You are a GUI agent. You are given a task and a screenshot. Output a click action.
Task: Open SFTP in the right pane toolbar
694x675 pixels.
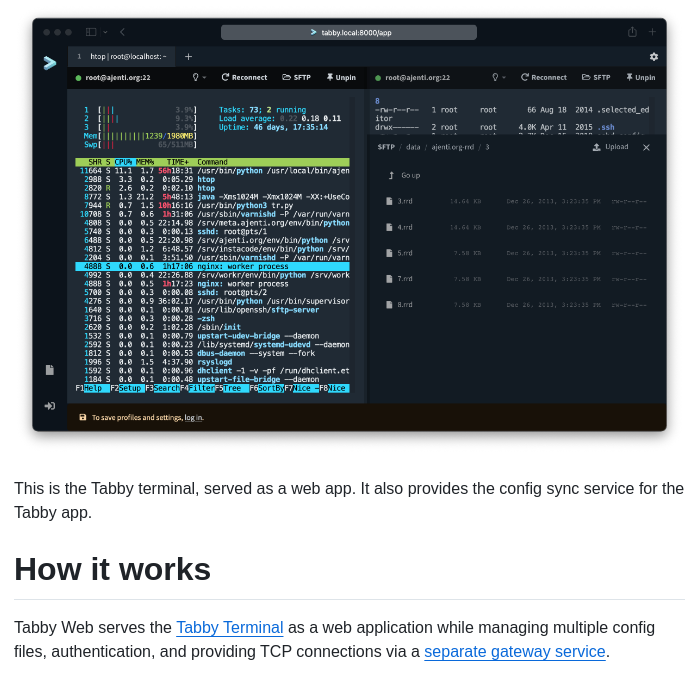(596, 77)
